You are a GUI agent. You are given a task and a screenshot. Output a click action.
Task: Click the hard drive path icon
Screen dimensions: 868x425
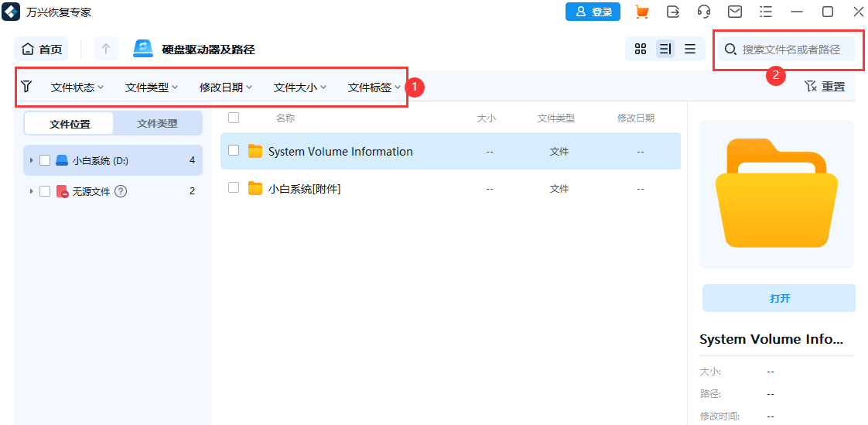point(143,49)
